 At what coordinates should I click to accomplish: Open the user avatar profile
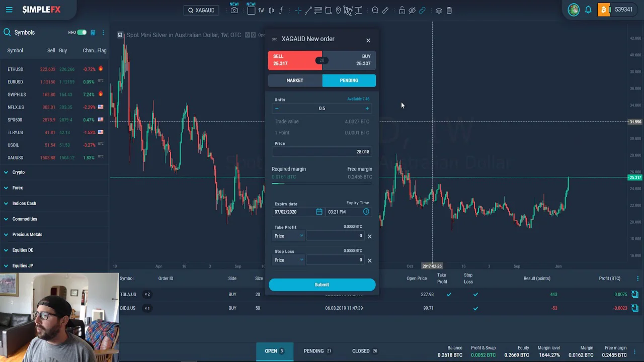click(574, 10)
